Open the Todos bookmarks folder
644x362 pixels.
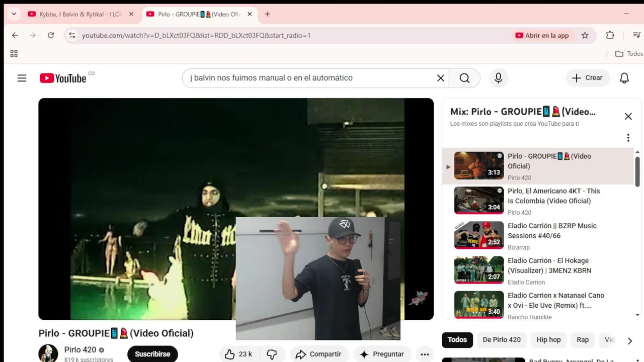[629, 54]
